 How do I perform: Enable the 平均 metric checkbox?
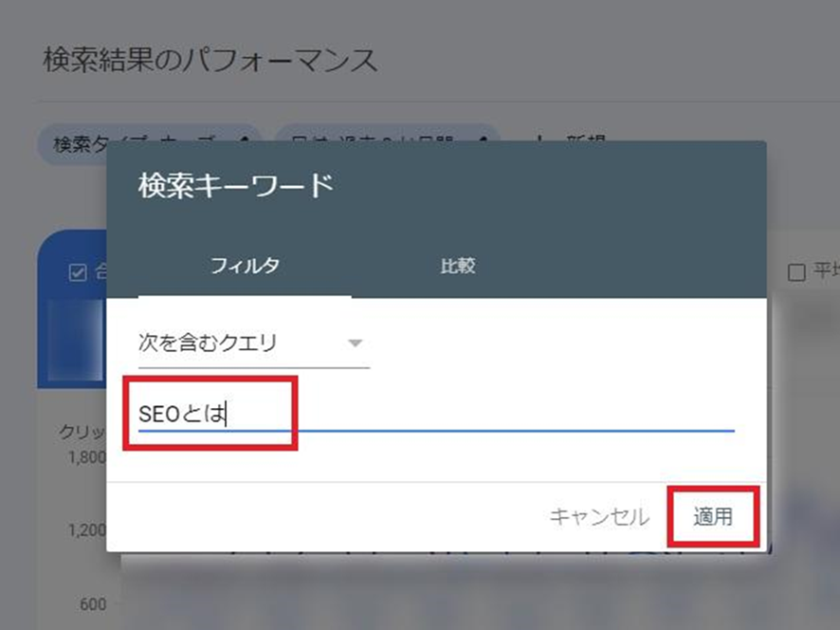point(797,273)
